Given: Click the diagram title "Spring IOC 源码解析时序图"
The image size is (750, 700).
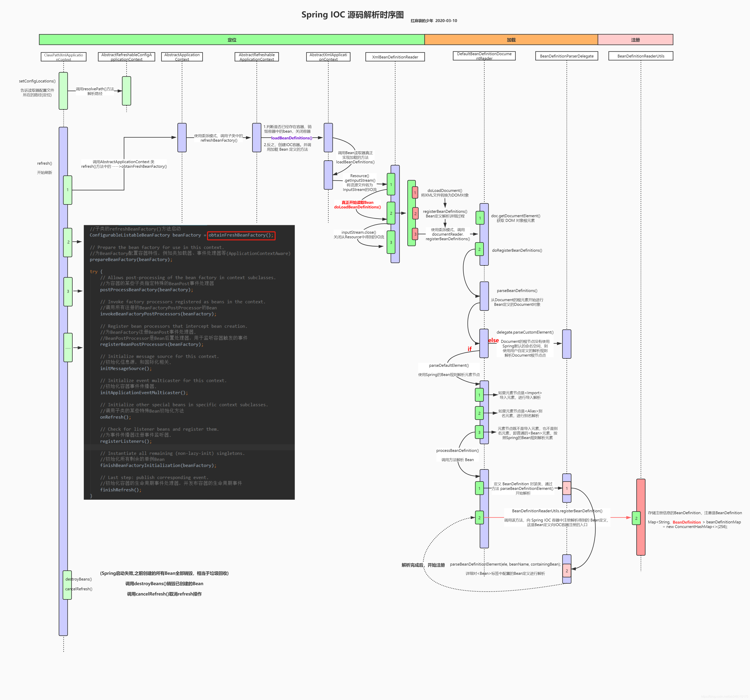Looking at the screenshot, I should (x=352, y=15).
